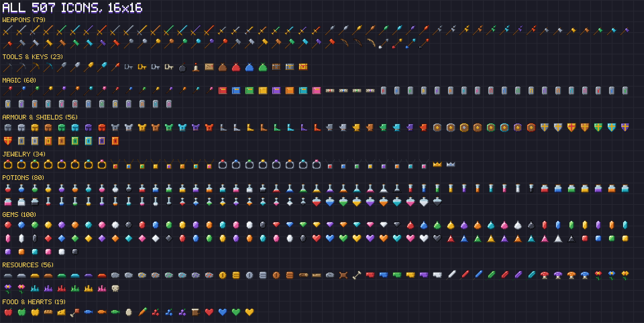Select the bread loaf icon
Viewport: 644px width, 323px height.
pos(48,312)
